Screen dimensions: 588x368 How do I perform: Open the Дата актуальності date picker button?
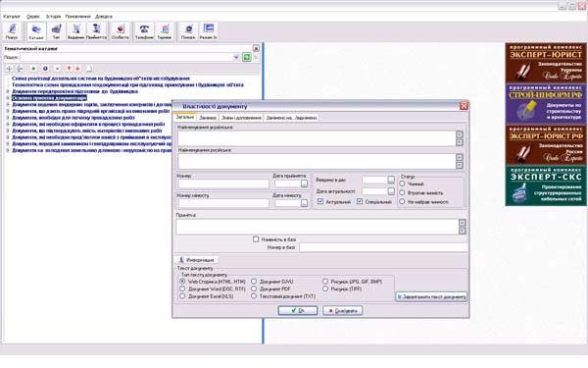[391, 191]
